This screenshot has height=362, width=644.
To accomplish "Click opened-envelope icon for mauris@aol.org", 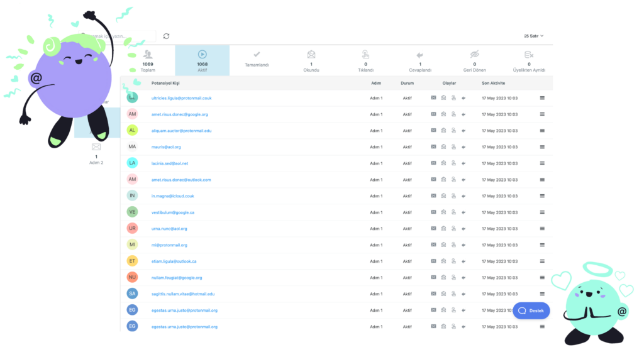I will tap(443, 147).
